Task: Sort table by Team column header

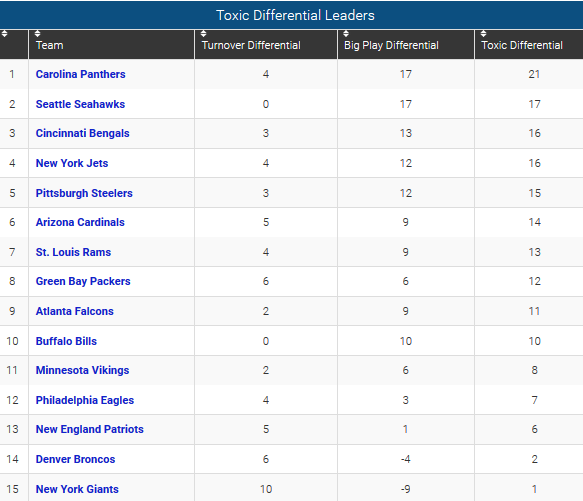Action: 49,45
